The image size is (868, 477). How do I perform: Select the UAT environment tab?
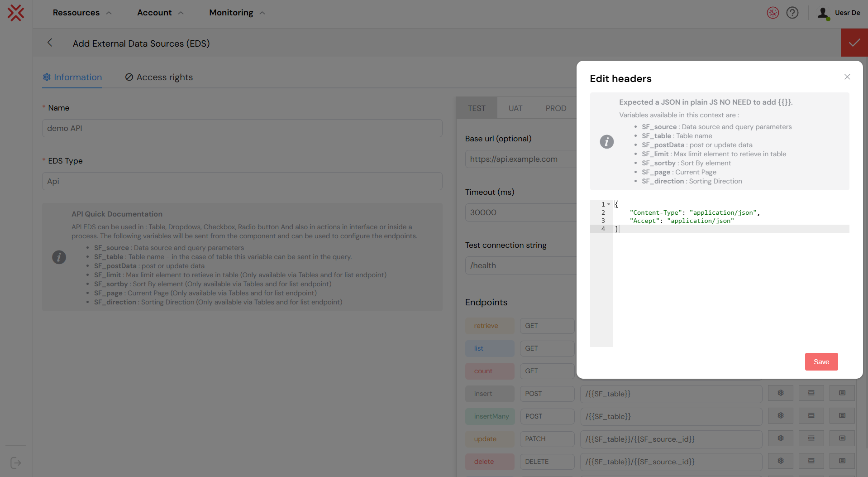coord(515,108)
